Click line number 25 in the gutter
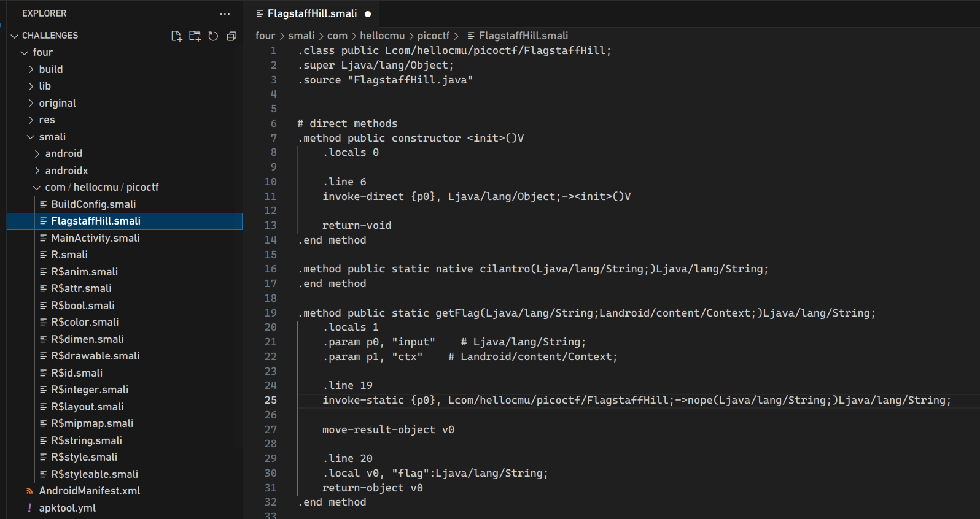The image size is (980, 519). click(x=271, y=401)
